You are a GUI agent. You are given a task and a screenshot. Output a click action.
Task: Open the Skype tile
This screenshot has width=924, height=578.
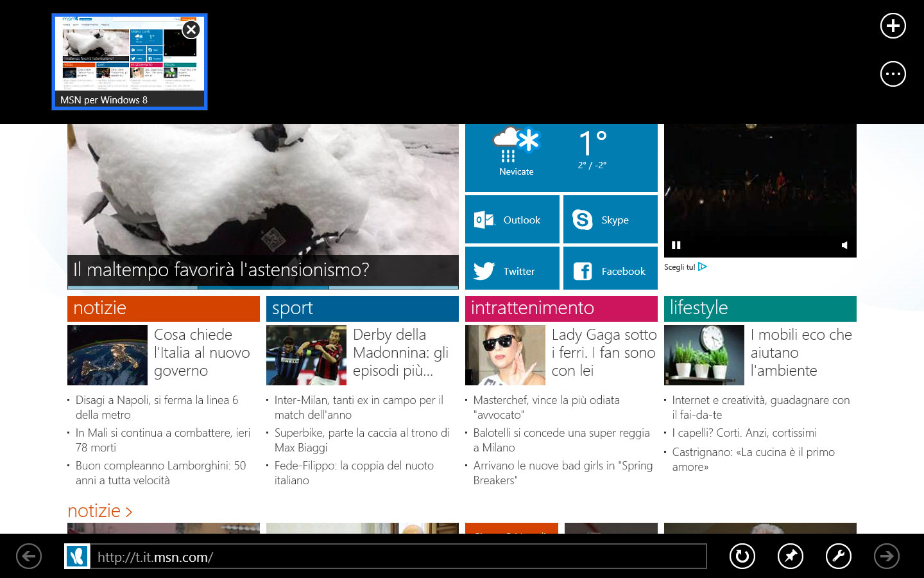[610, 220]
